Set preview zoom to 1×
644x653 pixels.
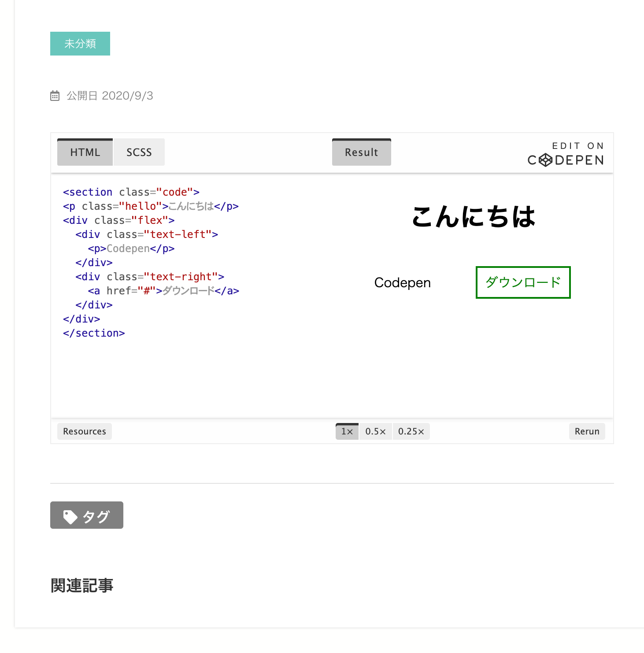point(347,431)
